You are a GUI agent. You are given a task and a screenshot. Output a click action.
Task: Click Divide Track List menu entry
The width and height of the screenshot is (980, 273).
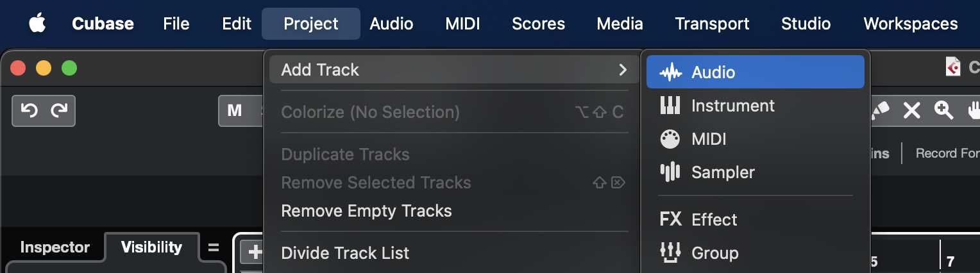coord(345,253)
